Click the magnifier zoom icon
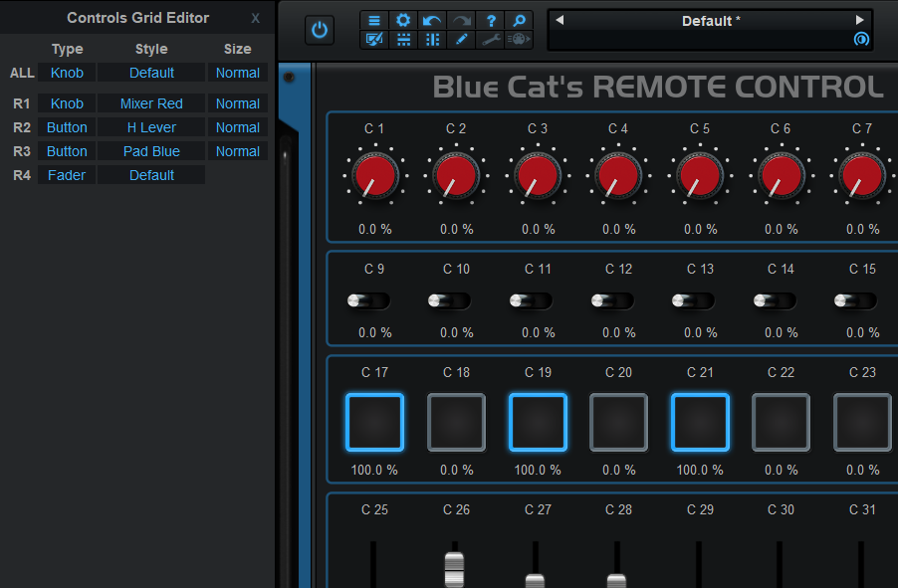This screenshot has width=898, height=588. pyautogui.click(x=519, y=21)
